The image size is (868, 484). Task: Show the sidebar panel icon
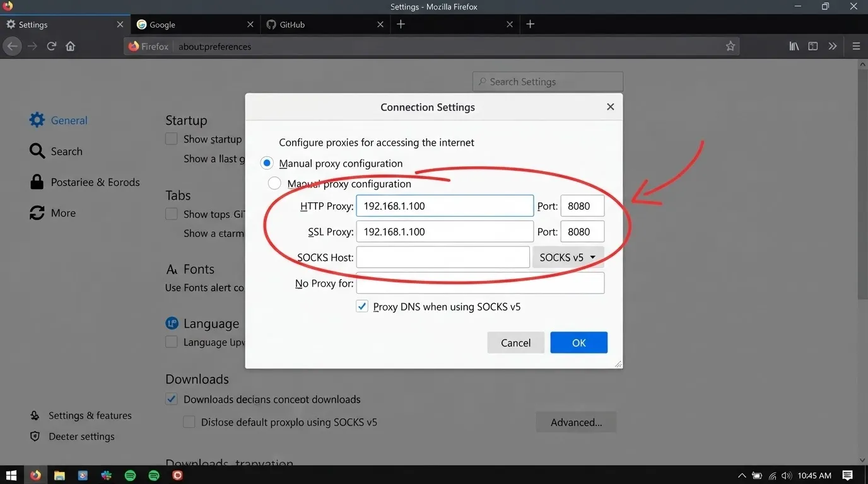click(x=813, y=46)
